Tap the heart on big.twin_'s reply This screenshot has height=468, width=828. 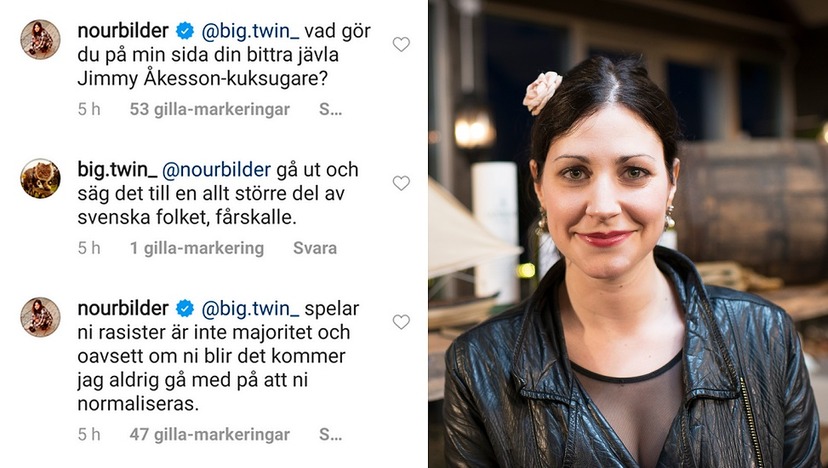tap(401, 183)
